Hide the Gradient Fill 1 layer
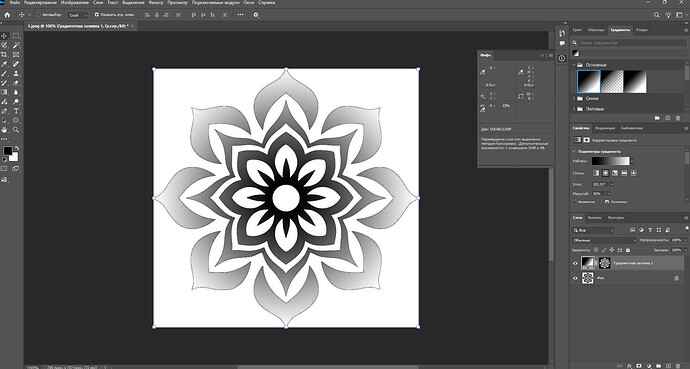Image resolution: width=690 pixels, height=369 pixels. tap(575, 263)
